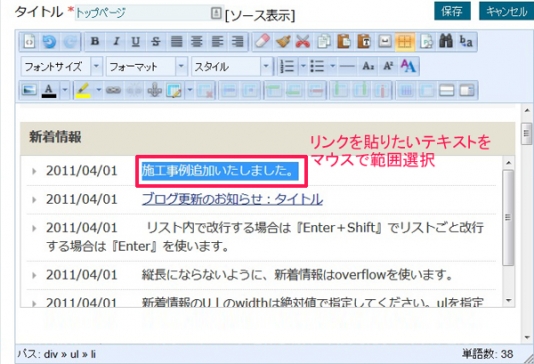
Task: Click the 新着情報 heading text
Action: pos(55,137)
